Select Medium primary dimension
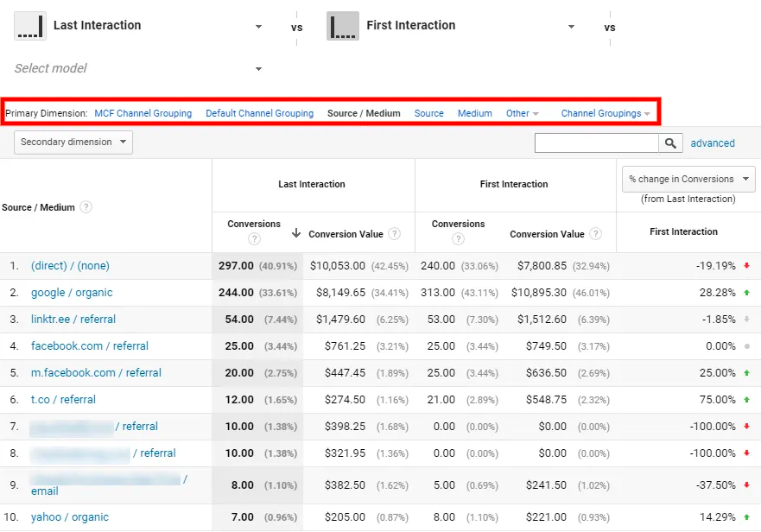The width and height of the screenshot is (761, 532). [475, 114]
